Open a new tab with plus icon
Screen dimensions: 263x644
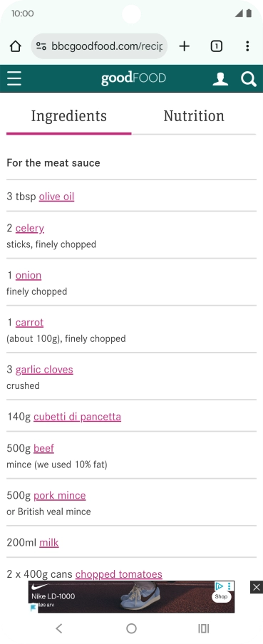[185, 46]
